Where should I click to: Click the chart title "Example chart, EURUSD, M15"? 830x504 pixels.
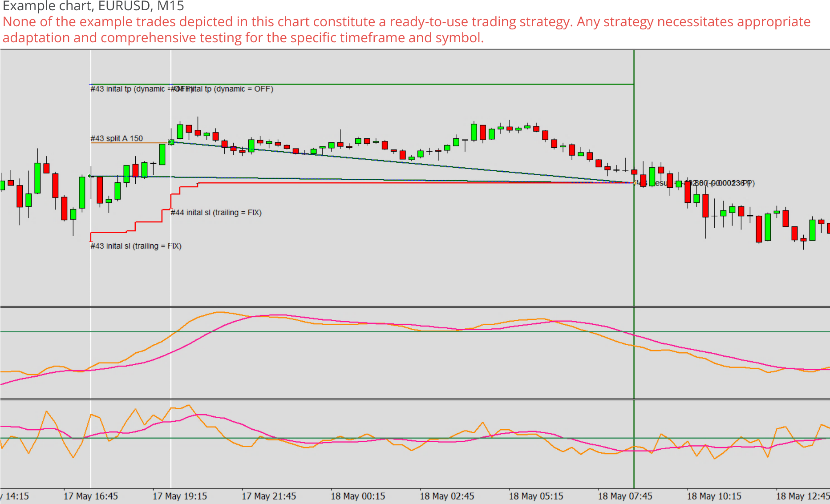pyautogui.click(x=93, y=6)
